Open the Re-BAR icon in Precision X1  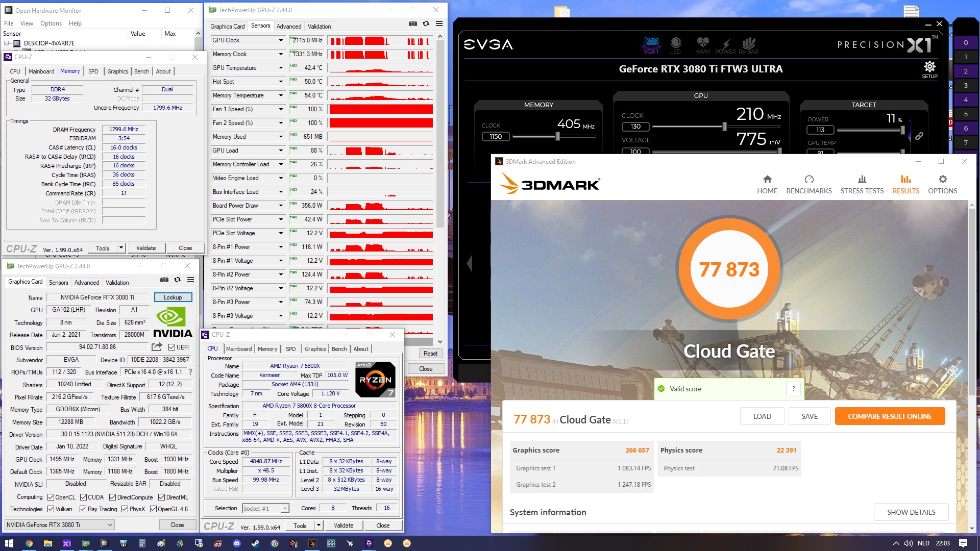pyautogui.click(x=748, y=45)
